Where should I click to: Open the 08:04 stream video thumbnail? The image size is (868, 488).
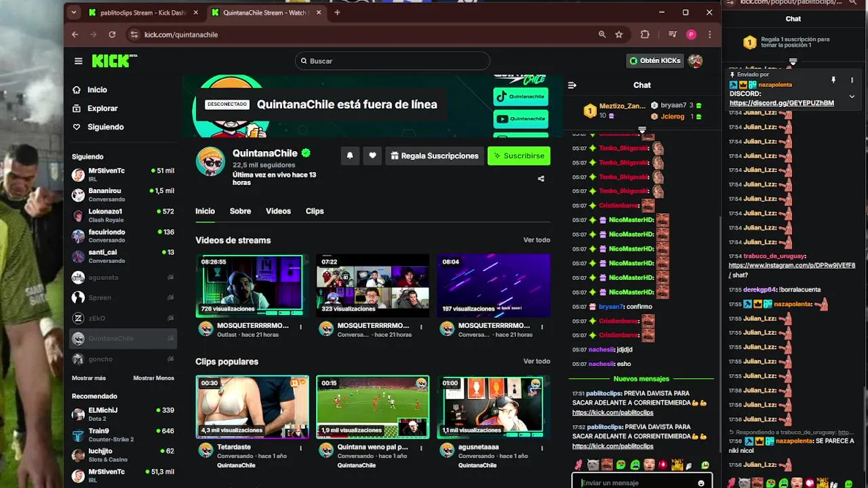pyautogui.click(x=493, y=285)
